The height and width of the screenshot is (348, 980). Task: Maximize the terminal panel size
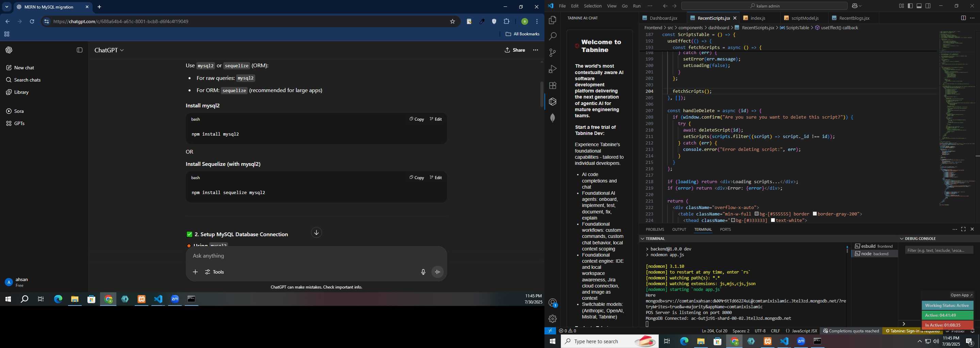pos(963,229)
